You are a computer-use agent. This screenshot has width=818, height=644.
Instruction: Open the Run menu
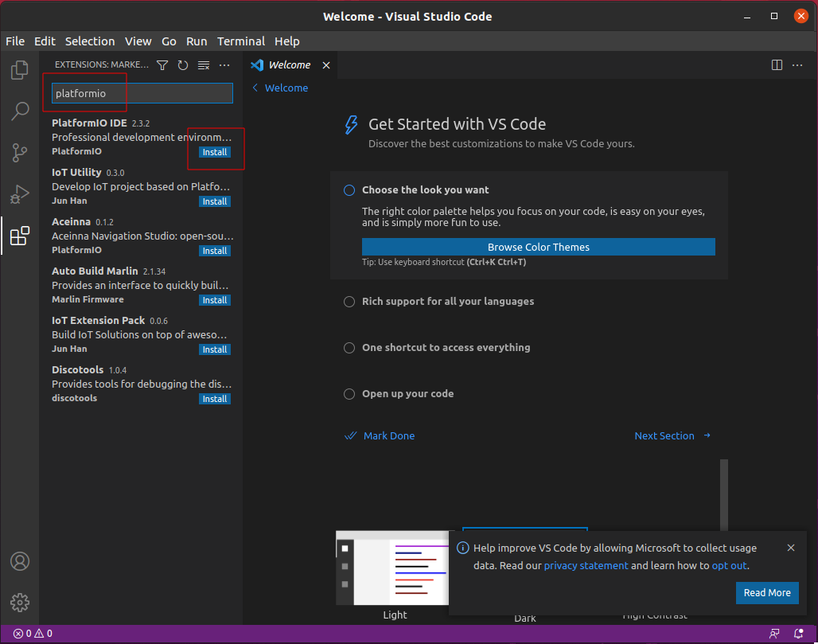click(197, 41)
